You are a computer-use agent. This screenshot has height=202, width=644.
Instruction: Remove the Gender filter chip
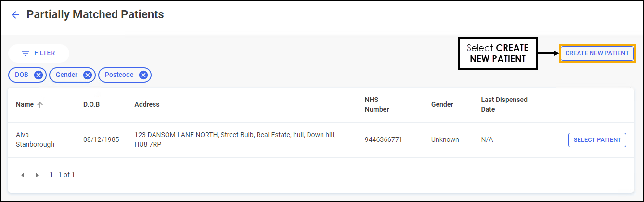click(x=87, y=75)
